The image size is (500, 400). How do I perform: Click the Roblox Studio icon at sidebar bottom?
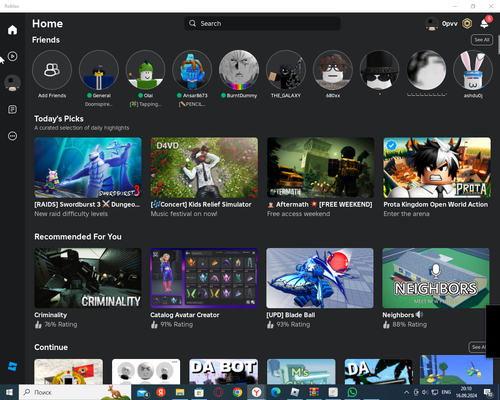(12, 367)
